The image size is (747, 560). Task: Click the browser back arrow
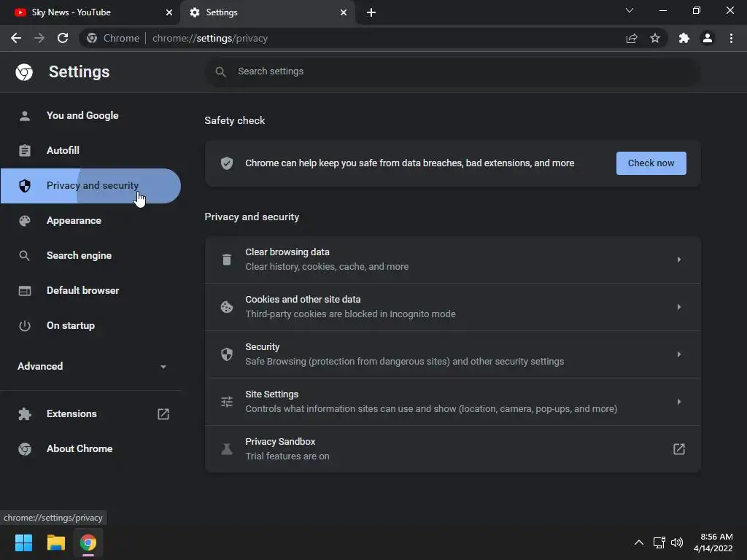16,38
